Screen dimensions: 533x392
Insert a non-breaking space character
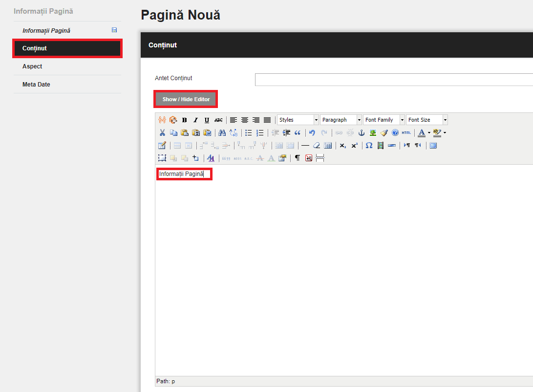coord(309,158)
